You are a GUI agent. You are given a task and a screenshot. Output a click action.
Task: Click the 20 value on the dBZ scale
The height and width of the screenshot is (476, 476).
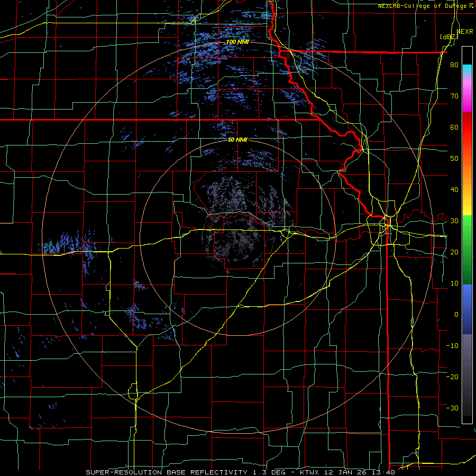pyautogui.click(x=454, y=252)
